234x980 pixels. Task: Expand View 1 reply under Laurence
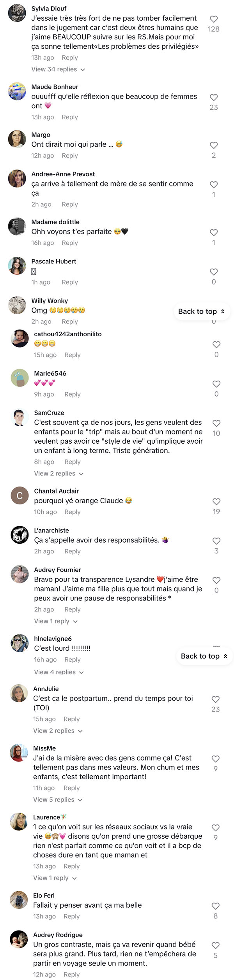[x=55, y=878]
